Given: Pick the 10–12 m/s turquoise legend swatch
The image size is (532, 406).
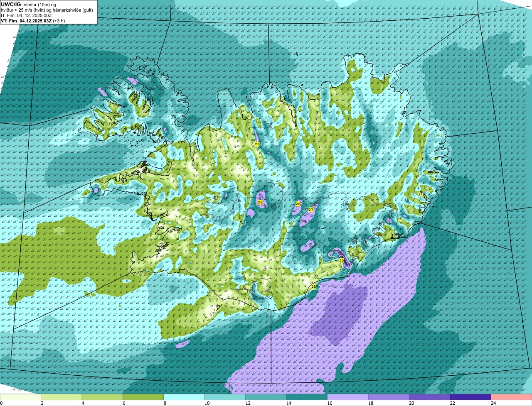Looking at the screenshot, I should 225,397.
